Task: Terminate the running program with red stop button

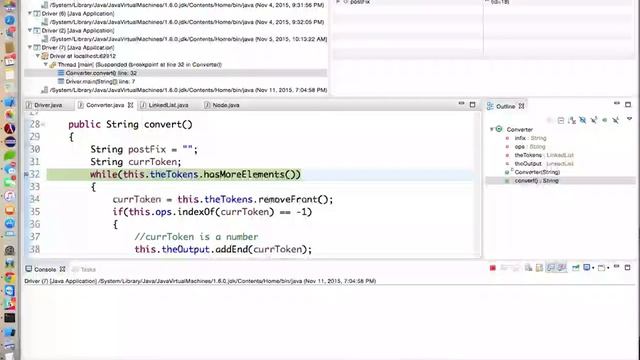Action: (x=493, y=268)
